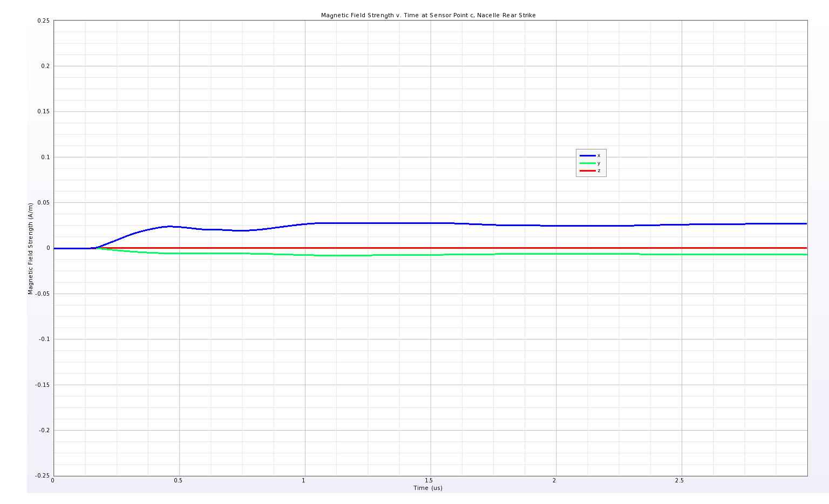Click the 0.15 y-axis tick label
This screenshot has height=504, width=829.
(x=44, y=112)
